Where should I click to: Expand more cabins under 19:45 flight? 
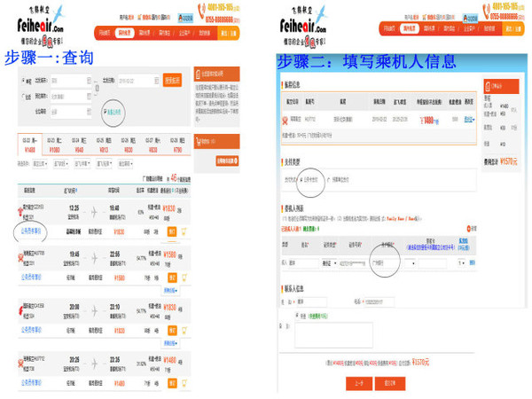pyautogui.click(x=170, y=291)
